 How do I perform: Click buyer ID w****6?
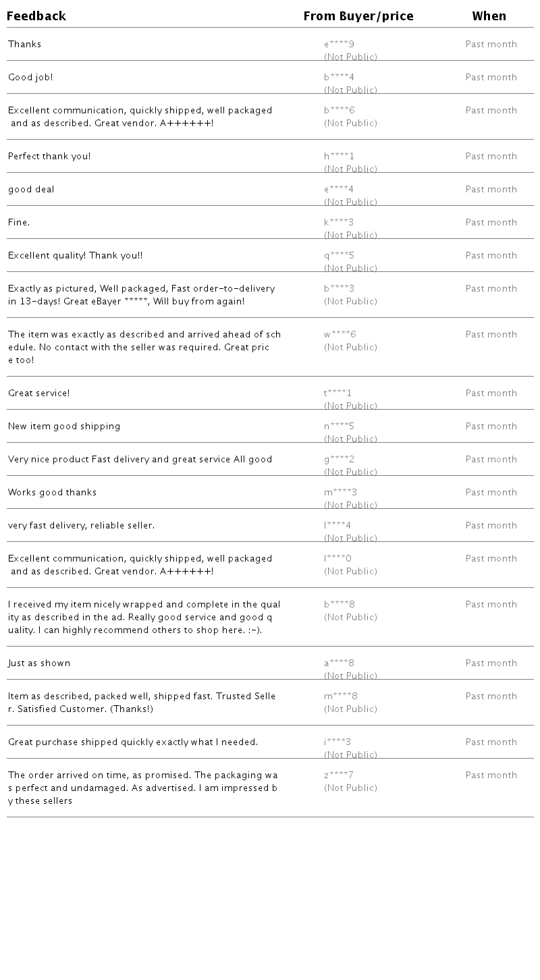(340, 335)
